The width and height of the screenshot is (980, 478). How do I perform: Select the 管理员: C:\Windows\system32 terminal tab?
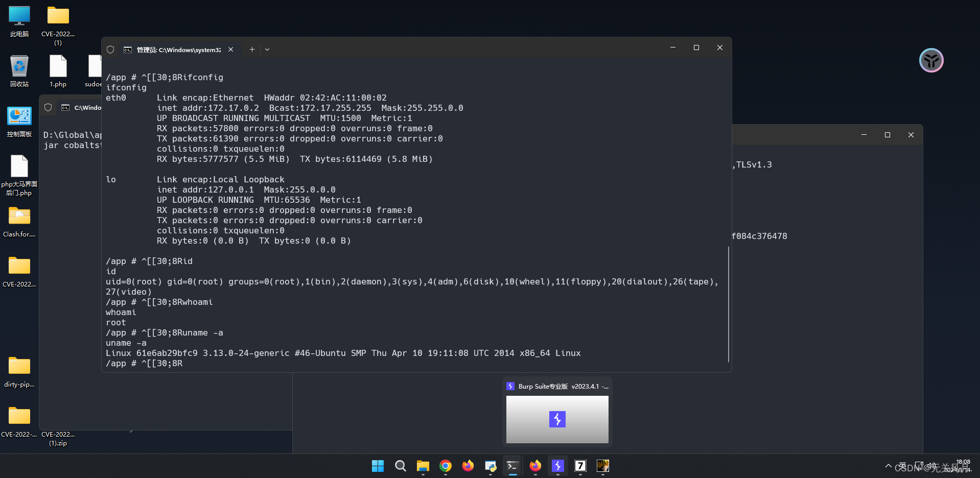179,50
